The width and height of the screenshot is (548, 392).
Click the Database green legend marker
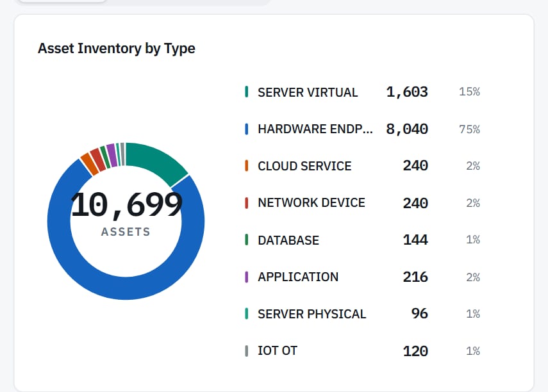[x=246, y=240]
